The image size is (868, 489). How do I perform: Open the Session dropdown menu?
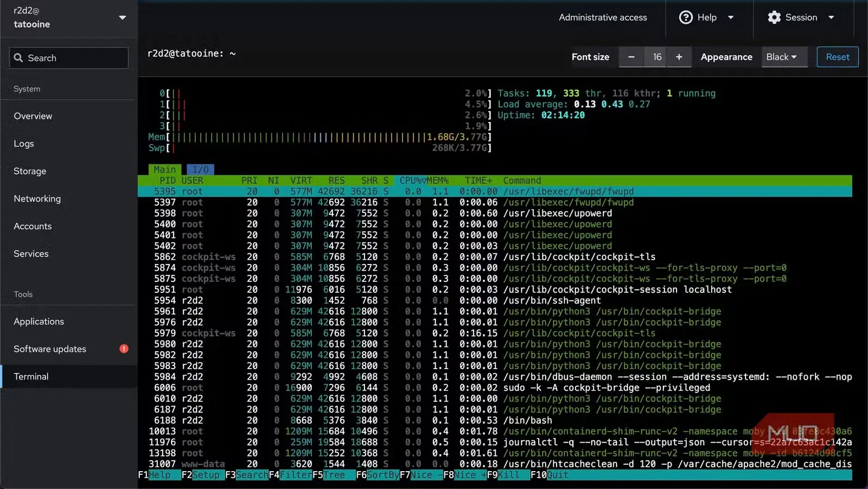click(x=802, y=17)
